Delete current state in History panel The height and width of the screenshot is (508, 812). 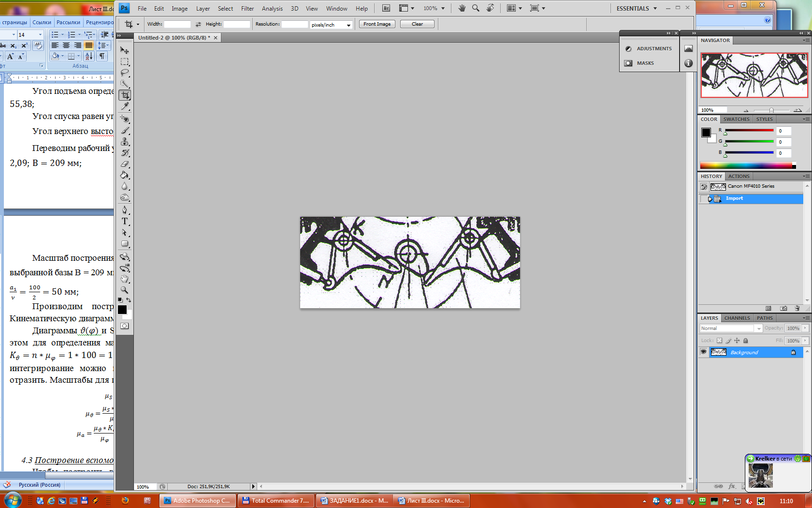click(x=797, y=308)
